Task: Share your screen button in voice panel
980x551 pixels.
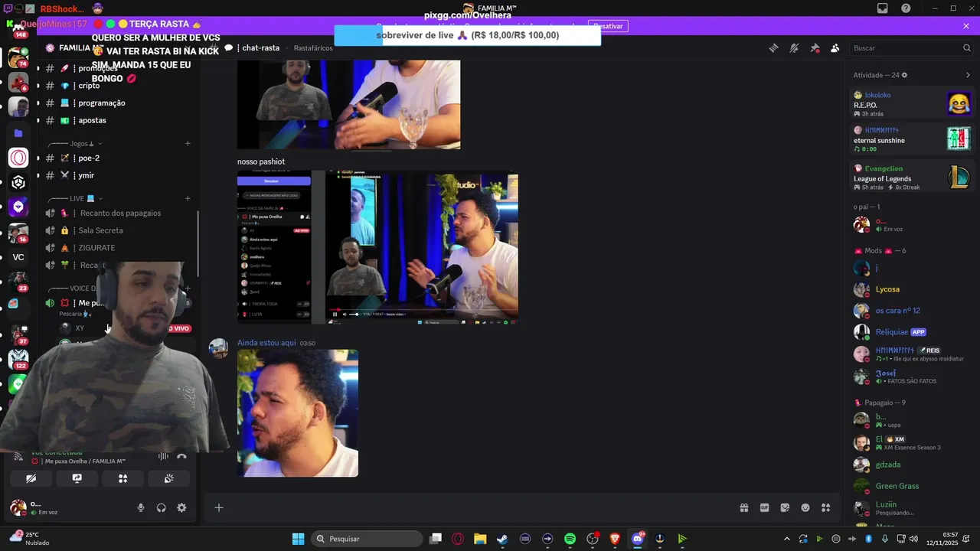Action: [77, 478]
